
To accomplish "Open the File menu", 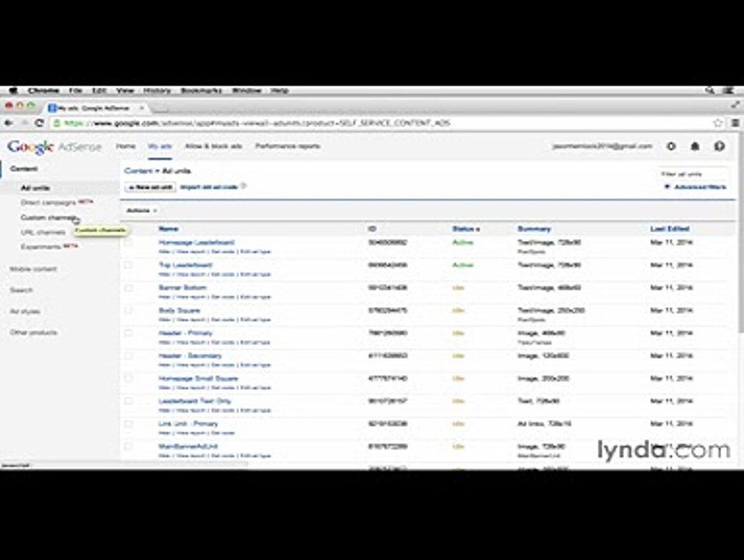I will coord(75,90).
